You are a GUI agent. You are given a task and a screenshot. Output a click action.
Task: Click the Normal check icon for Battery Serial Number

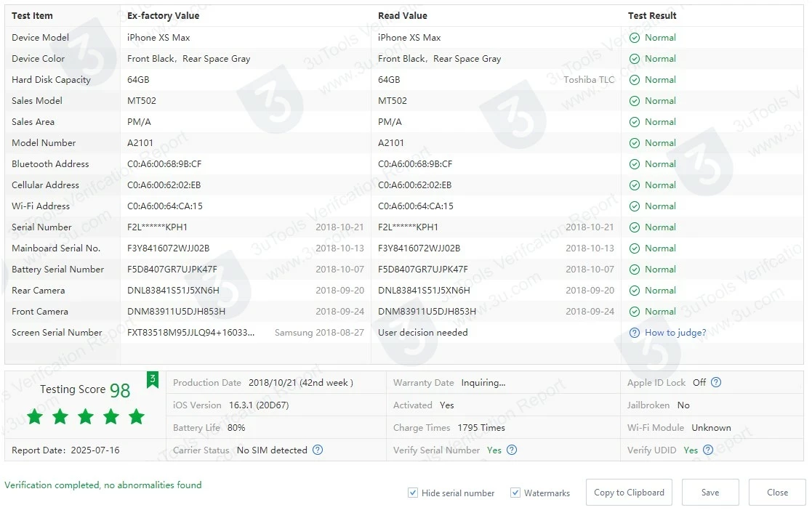pyautogui.click(x=635, y=270)
